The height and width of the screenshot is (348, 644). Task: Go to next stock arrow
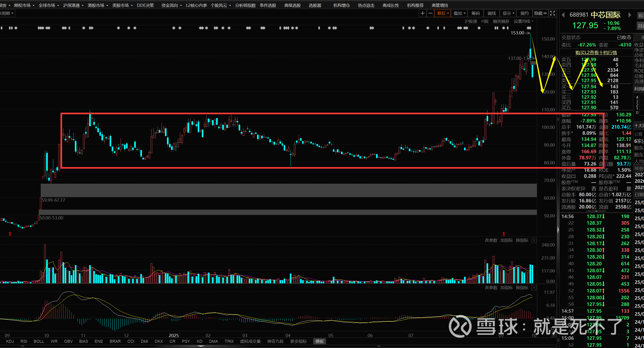629,15
